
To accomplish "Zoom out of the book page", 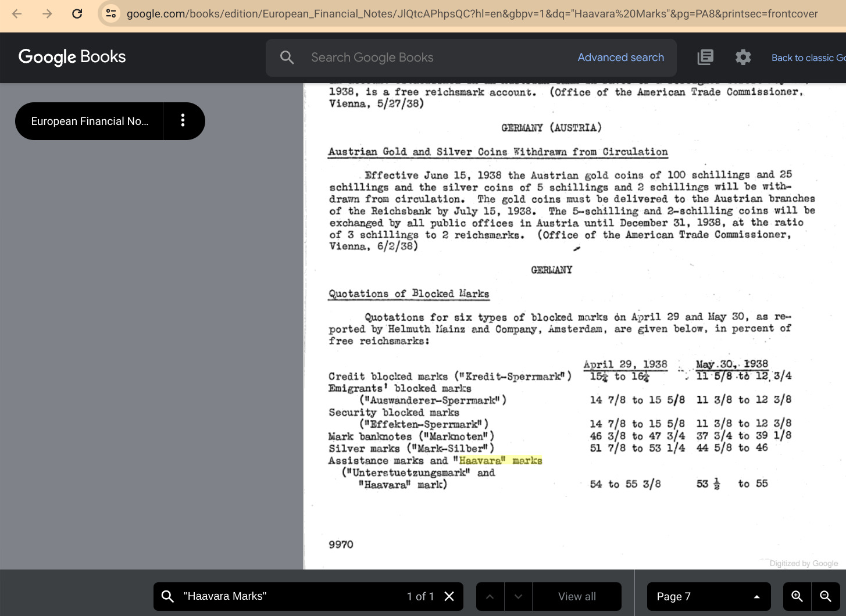I will coord(825,596).
